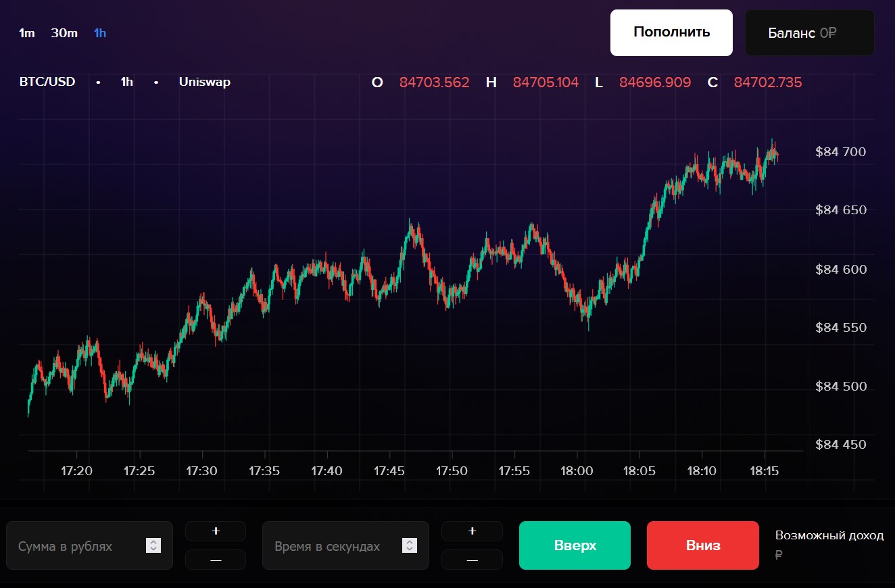Switch chart to 30m timeframe
895x588 pixels.
coord(64,33)
